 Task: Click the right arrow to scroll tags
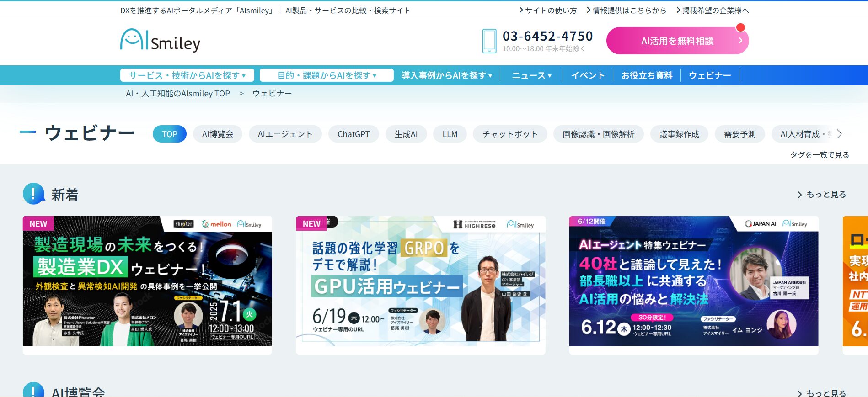839,134
